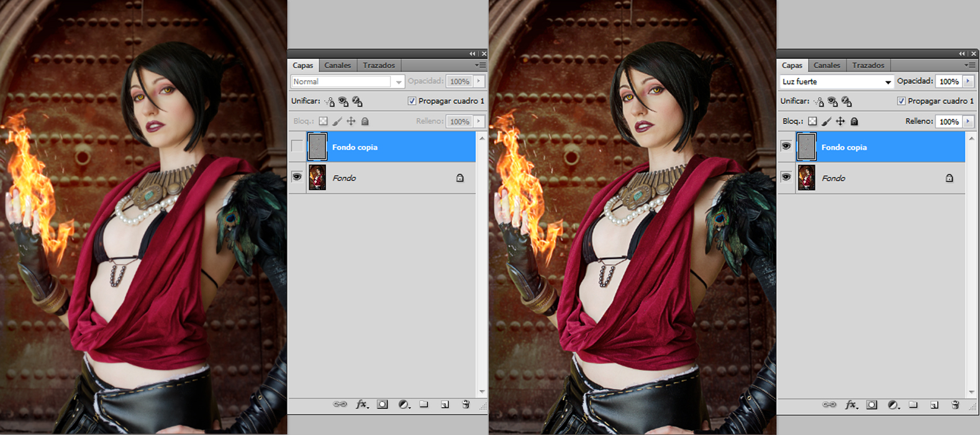Click the Opacidad value field in the Luz fuerte panel
Image resolution: width=980 pixels, height=435 pixels.
pos(948,81)
